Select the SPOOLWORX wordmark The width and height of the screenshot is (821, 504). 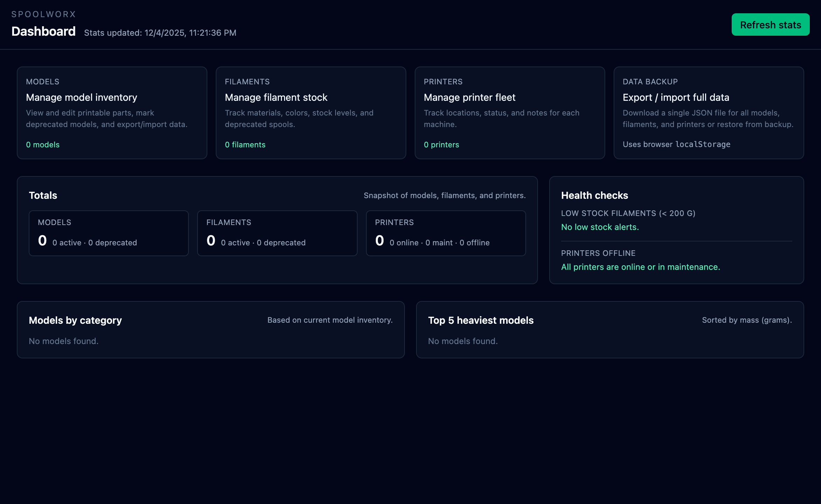43,14
